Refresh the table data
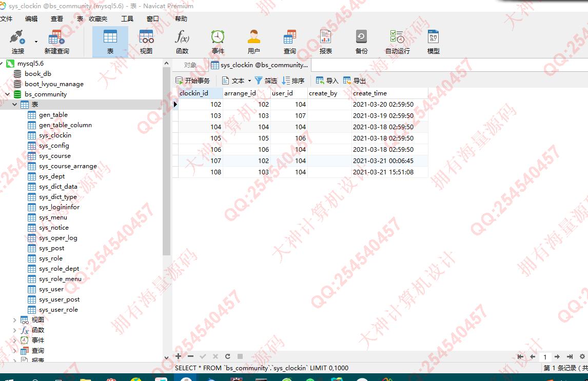This screenshot has height=381, width=588. [x=228, y=356]
